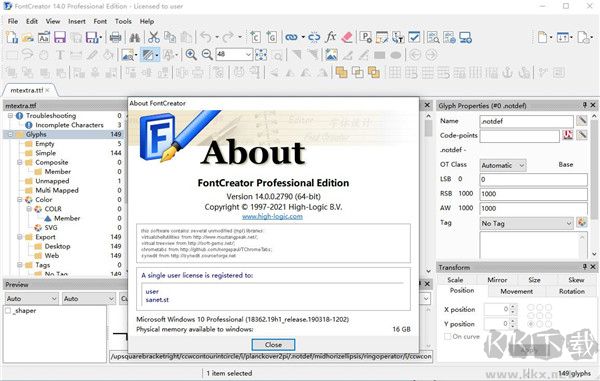Toggle the _shaper checkbox
The image size is (600, 381).
tap(8, 311)
